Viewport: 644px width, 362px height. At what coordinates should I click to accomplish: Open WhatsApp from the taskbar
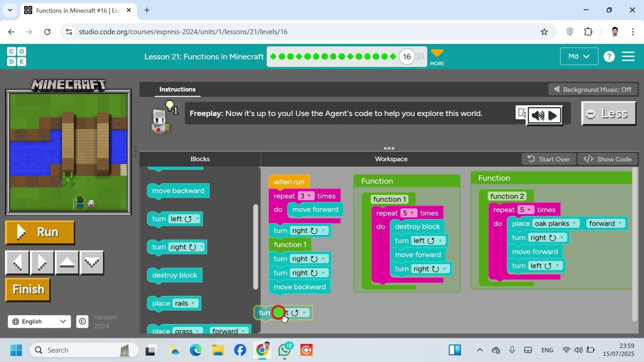tap(285, 350)
